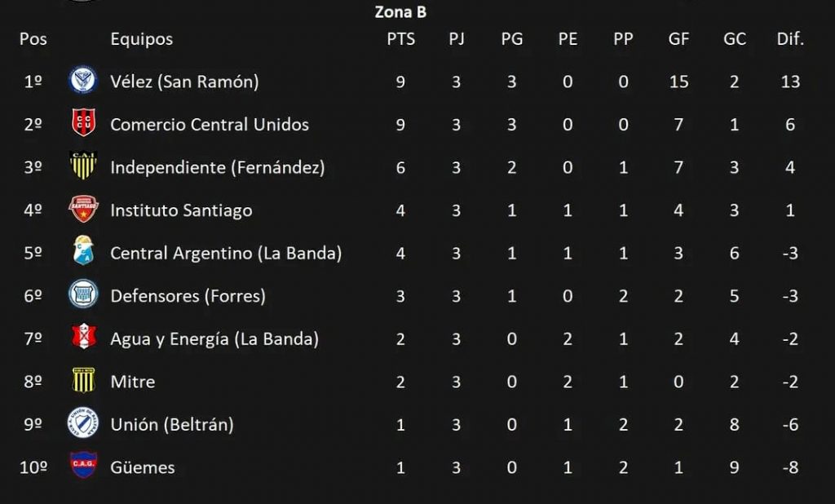The height and width of the screenshot is (504, 835).
Task: Click the GF column header
Action: [x=679, y=39]
